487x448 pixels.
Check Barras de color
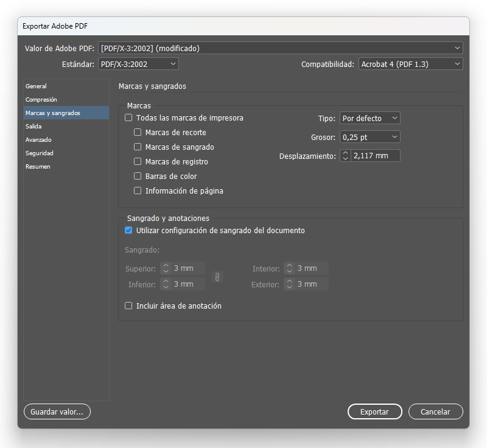pyautogui.click(x=138, y=176)
